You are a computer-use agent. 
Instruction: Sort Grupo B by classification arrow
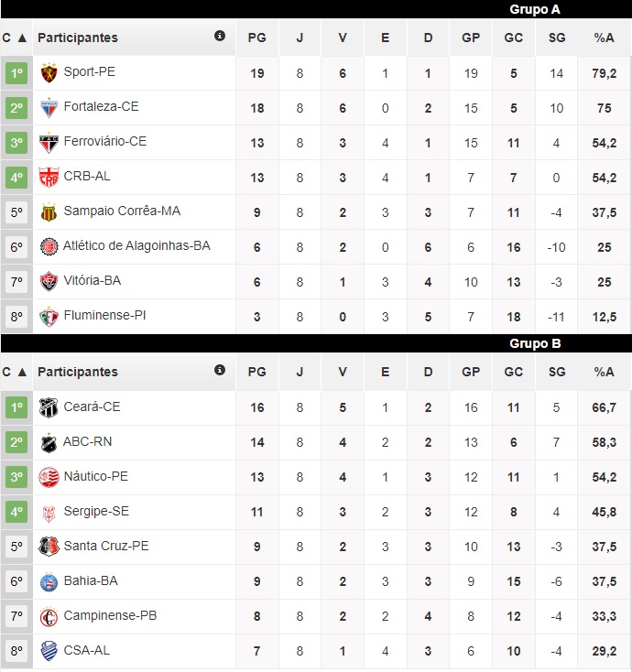(x=22, y=373)
